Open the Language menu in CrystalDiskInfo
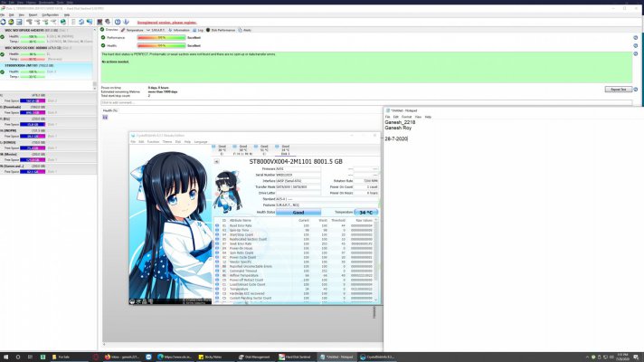The width and height of the screenshot is (644, 362). (x=201, y=142)
